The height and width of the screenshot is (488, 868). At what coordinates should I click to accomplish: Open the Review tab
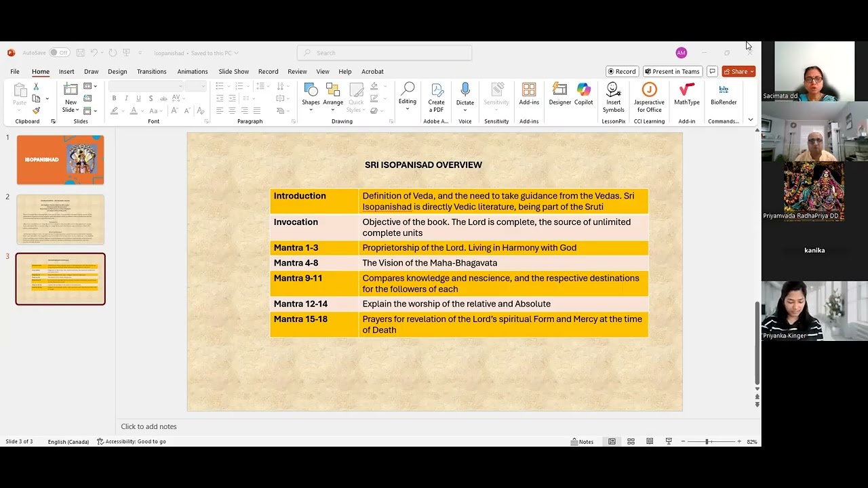(297, 71)
